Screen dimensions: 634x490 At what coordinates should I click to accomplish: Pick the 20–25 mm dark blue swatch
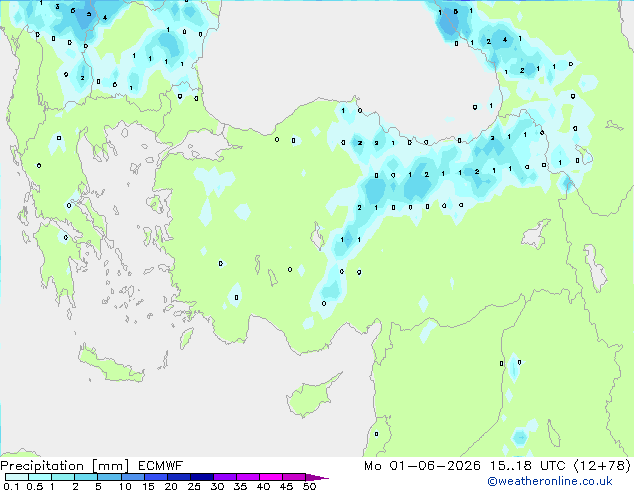coord(179,477)
